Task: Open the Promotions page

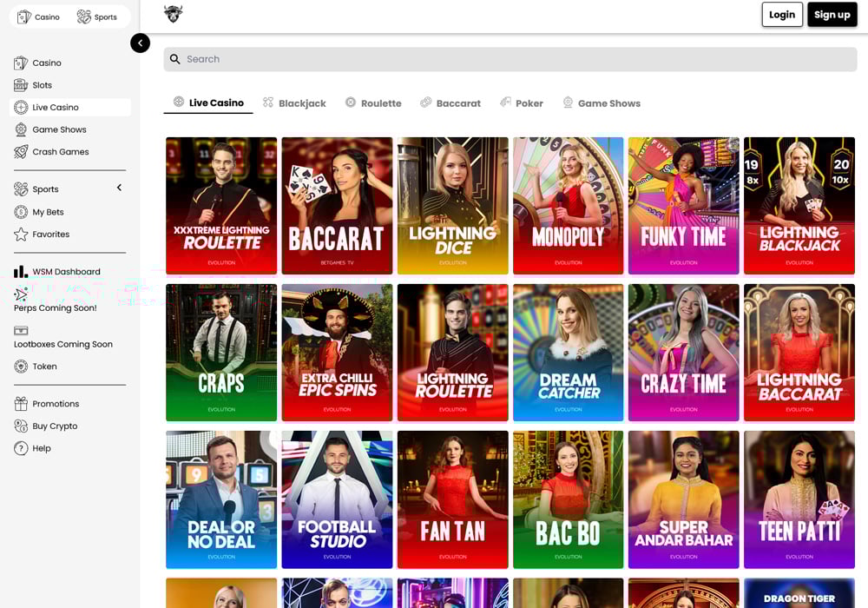Action: (70, 404)
